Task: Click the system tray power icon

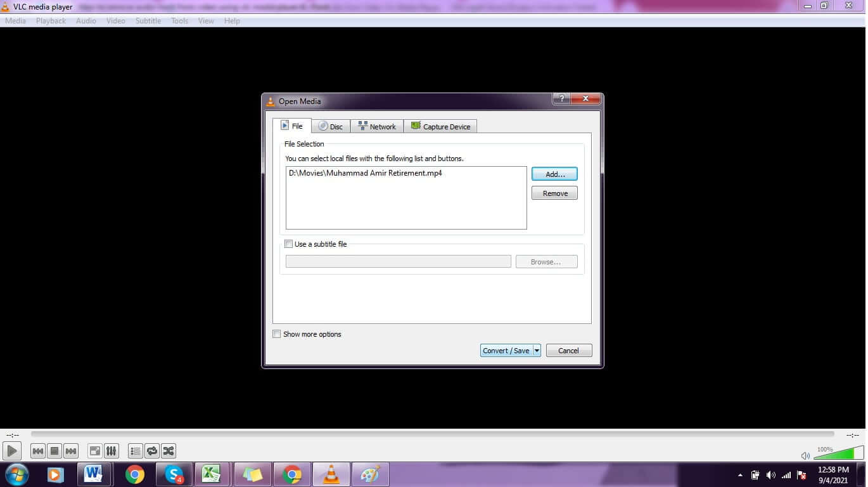Action: pos(755,475)
